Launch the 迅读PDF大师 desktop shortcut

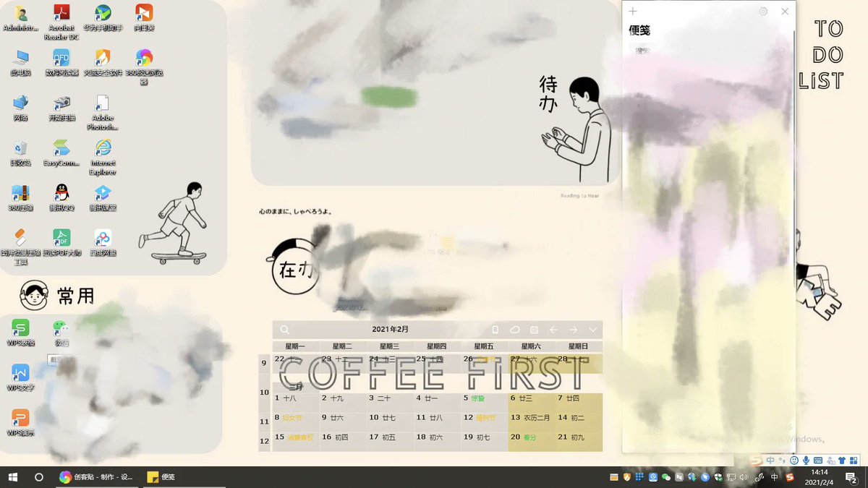61,243
